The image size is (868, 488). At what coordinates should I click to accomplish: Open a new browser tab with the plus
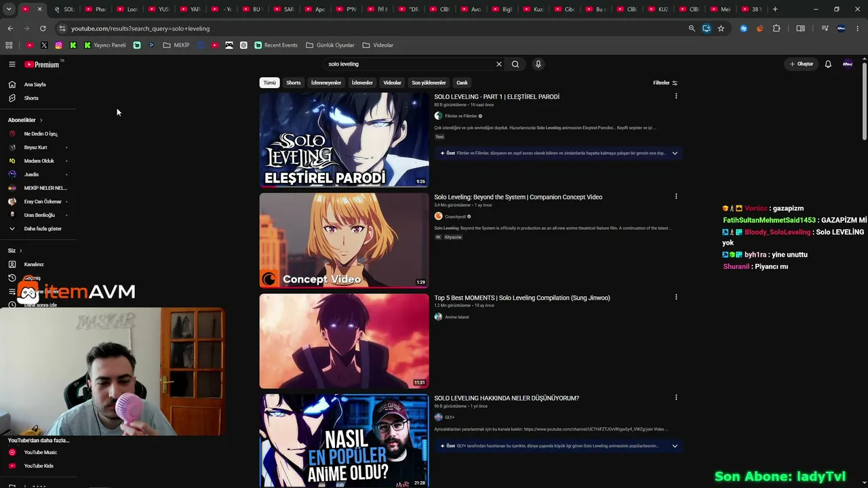pos(775,9)
